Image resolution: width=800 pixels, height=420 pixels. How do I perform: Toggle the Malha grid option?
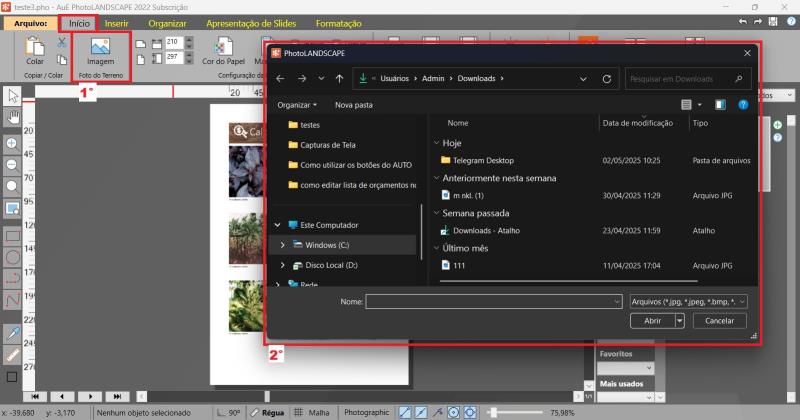(312, 412)
